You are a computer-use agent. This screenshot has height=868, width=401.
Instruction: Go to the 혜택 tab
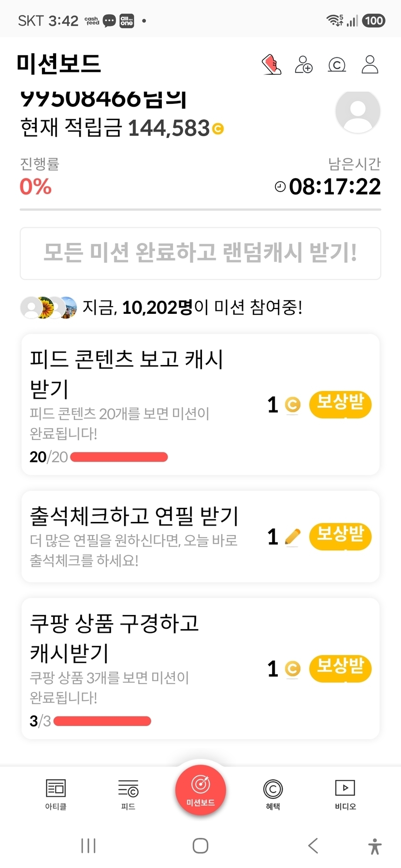pyautogui.click(x=273, y=795)
